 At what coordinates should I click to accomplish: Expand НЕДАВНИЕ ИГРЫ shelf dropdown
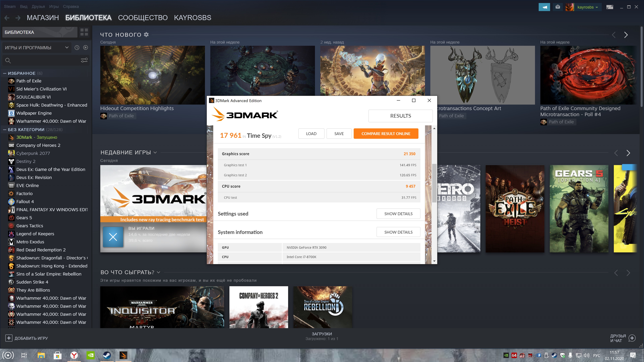(155, 152)
